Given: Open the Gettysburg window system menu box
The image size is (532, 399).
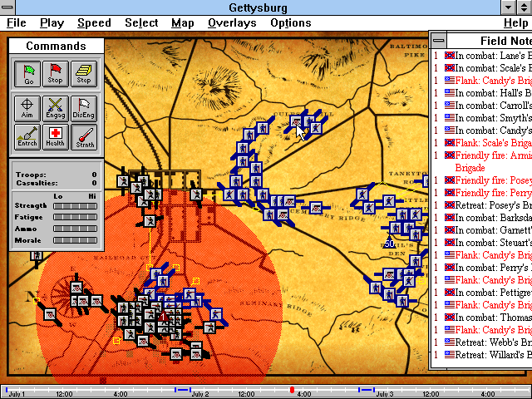Looking at the screenshot, I should (7, 7).
